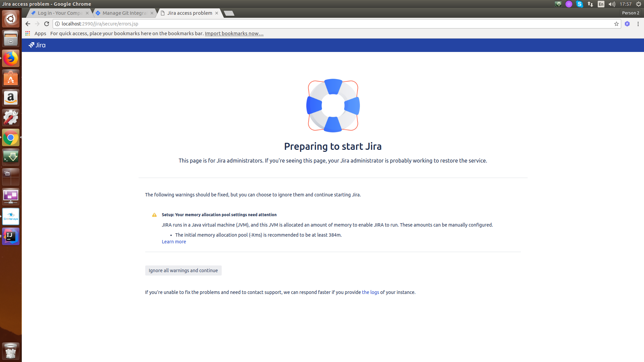Open Trash in the dock
Image resolution: width=644 pixels, height=362 pixels.
(x=11, y=351)
